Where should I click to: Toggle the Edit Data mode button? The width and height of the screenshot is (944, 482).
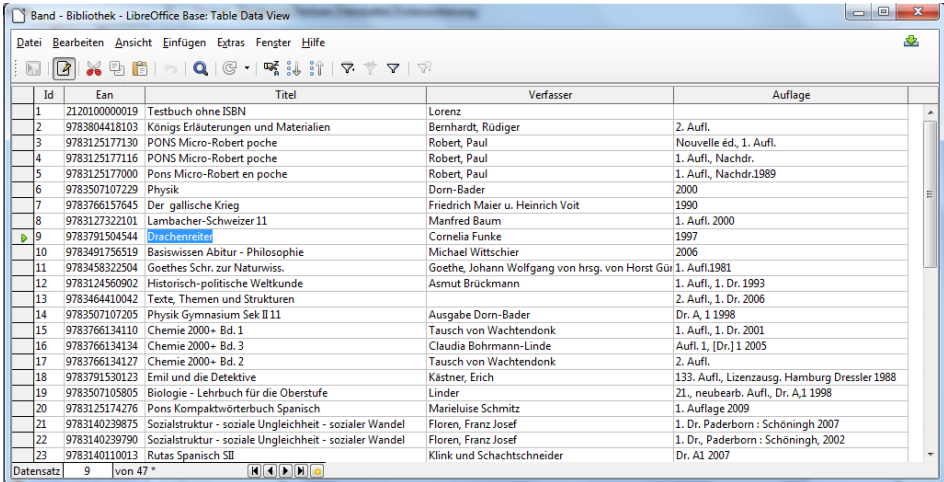click(64, 69)
